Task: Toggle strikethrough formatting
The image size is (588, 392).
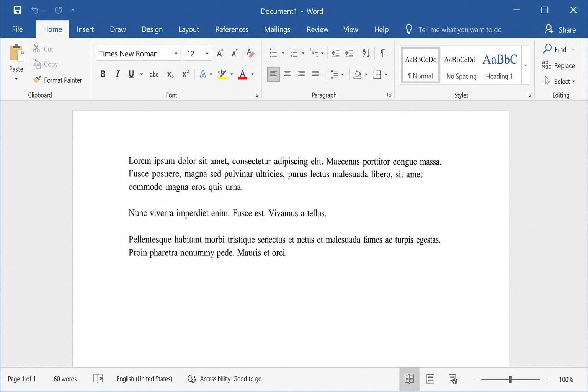Action: click(x=154, y=74)
